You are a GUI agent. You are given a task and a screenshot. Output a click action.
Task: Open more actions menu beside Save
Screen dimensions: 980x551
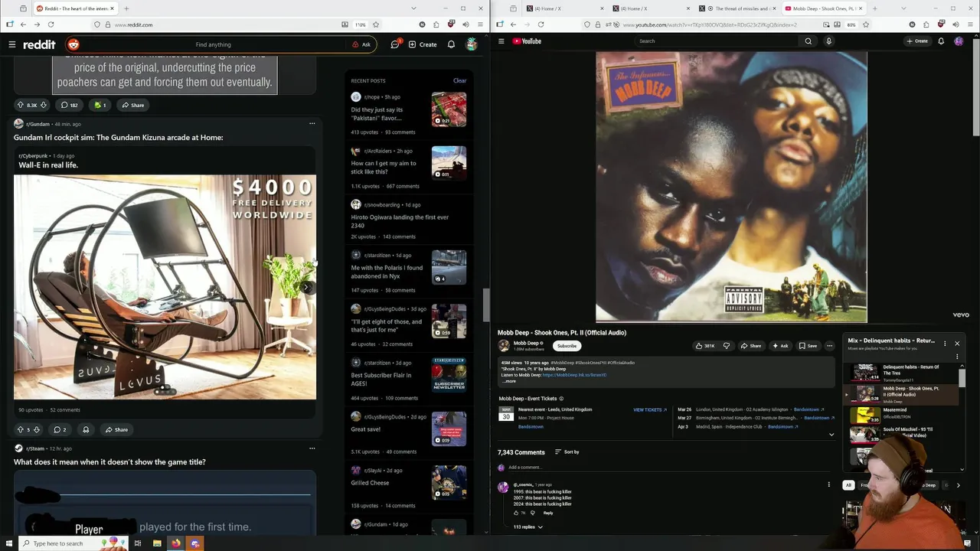829,346
